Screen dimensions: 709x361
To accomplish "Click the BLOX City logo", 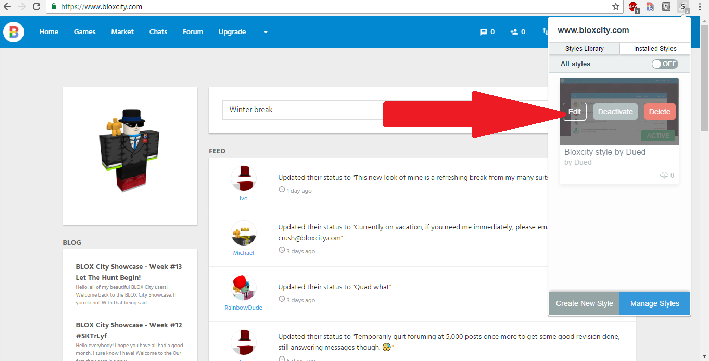I will (x=14, y=32).
